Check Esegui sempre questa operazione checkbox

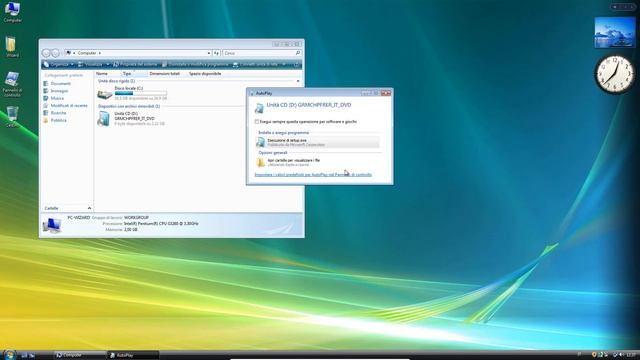point(257,122)
